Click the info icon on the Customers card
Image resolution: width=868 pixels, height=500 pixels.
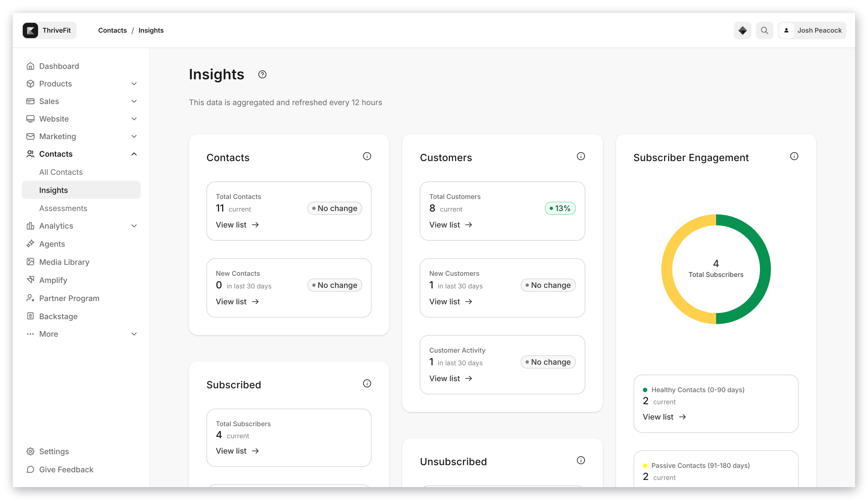coord(580,156)
